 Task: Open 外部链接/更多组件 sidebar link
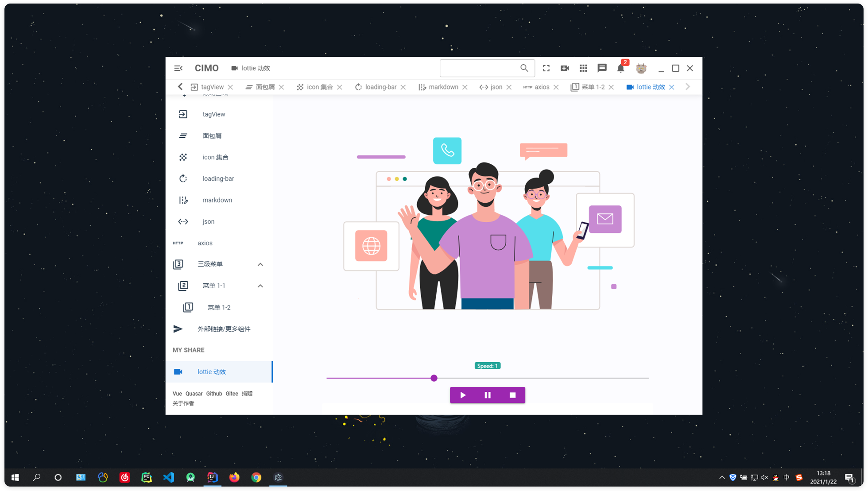224,329
